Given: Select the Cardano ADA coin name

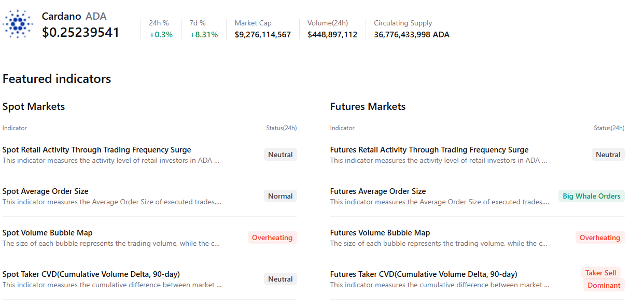Looking at the screenshot, I should pyautogui.click(x=74, y=17).
